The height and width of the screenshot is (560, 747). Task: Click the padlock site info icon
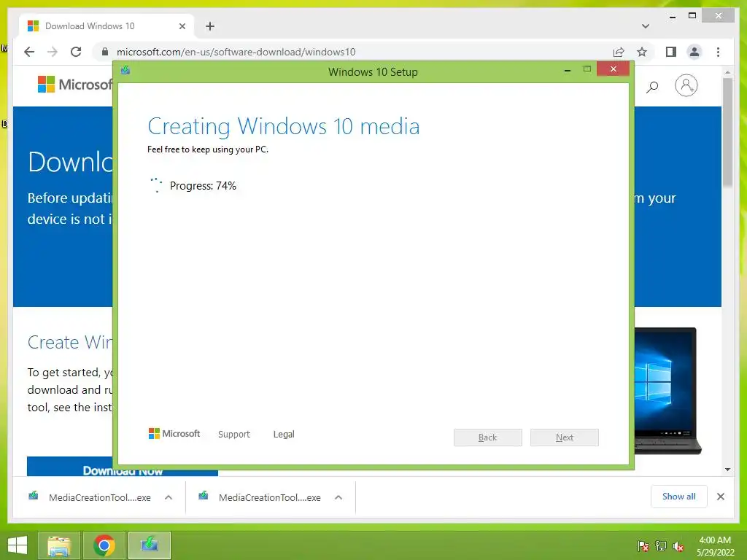105,52
